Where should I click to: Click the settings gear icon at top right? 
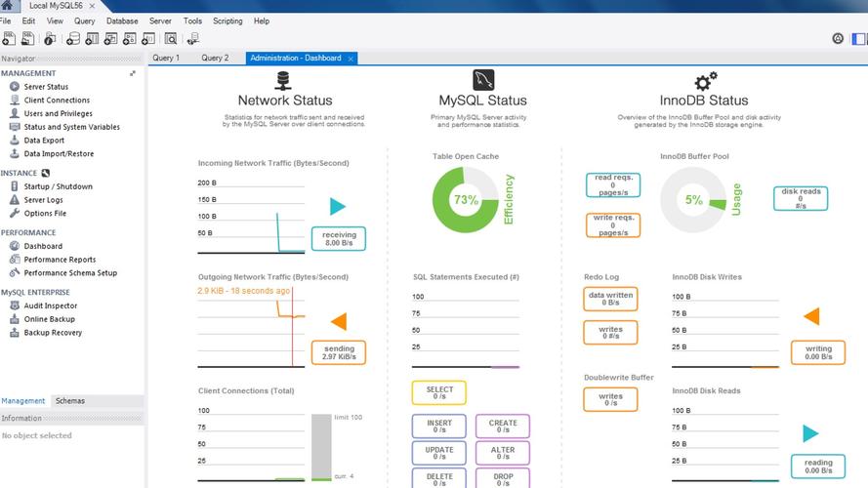(838, 38)
